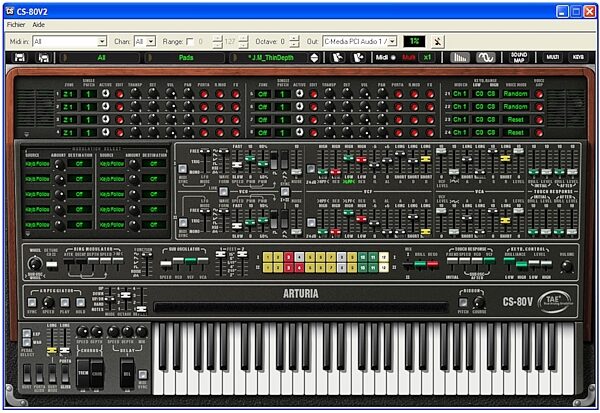Toggle the Chorus Trem rocker switch

coord(83,373)
